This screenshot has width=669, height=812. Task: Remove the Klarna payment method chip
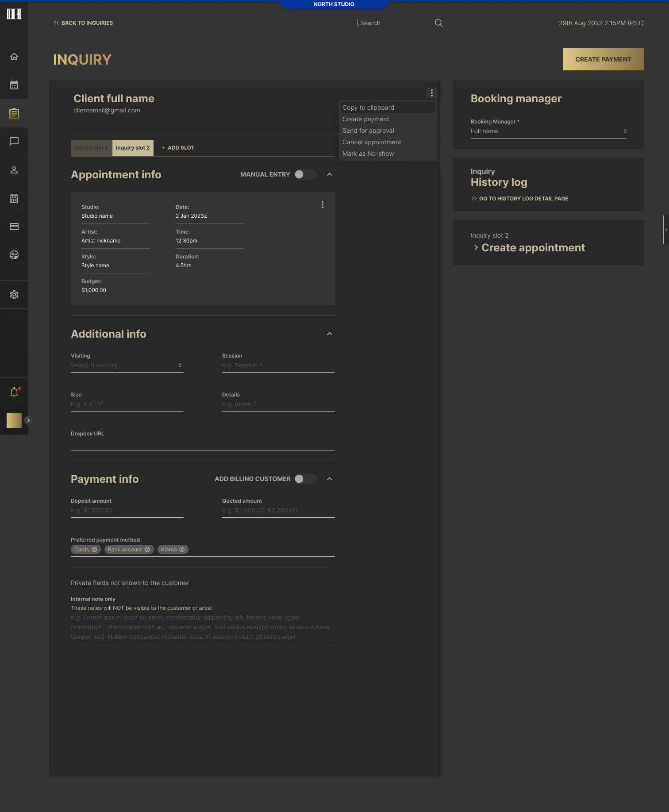[182, 550]
